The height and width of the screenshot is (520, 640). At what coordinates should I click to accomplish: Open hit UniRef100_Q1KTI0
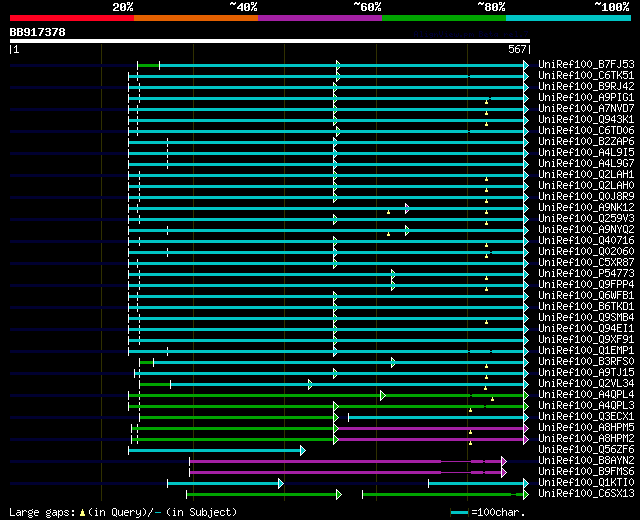[x=586, y=483]
